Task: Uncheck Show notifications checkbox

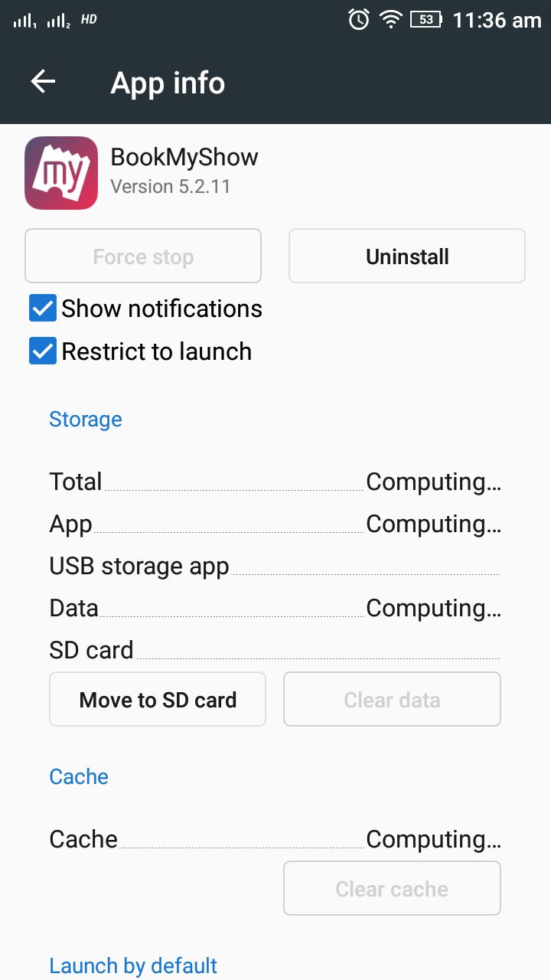Action: (43, 309)
